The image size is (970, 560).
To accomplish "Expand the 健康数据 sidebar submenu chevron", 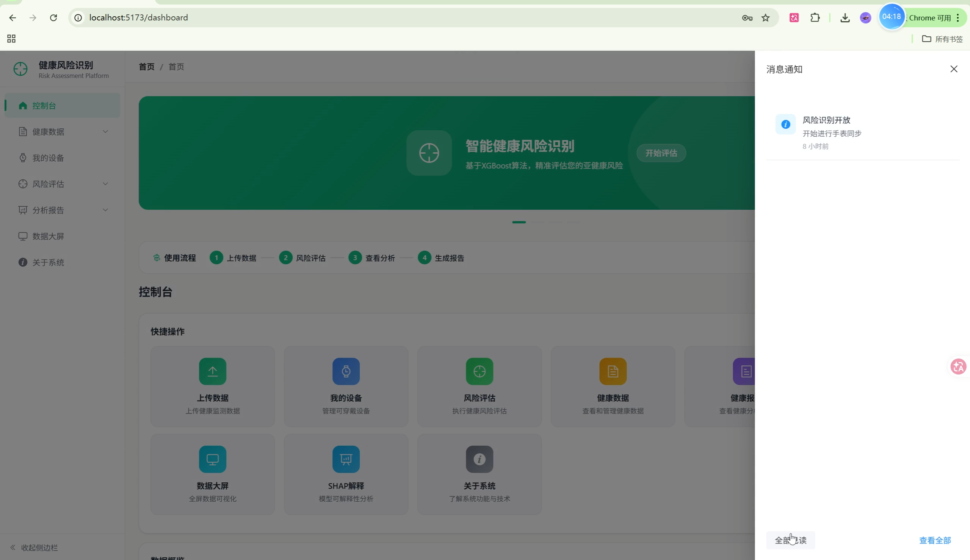I will [105, 131].
